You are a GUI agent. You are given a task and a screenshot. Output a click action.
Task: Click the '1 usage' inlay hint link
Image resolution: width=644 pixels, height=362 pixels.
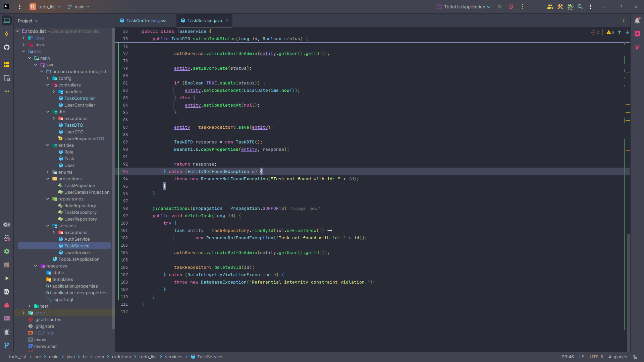click(298, 208)
